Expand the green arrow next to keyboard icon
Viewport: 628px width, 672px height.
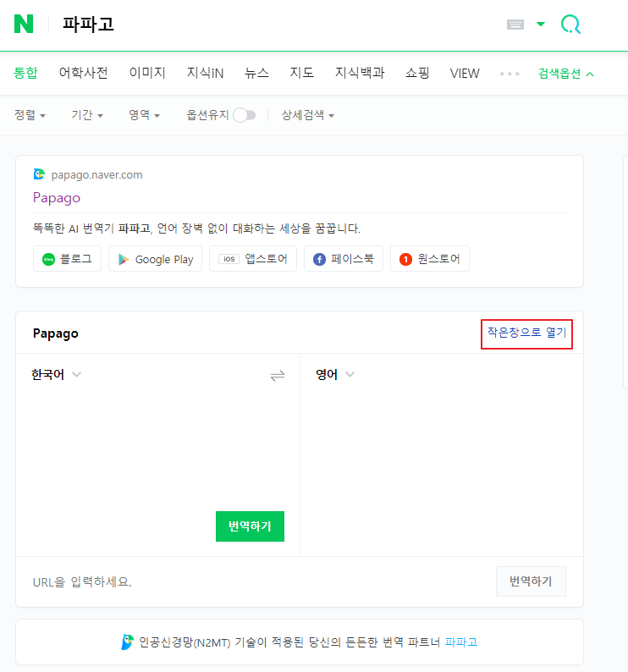pyautogui.click(x=541, y=24)
